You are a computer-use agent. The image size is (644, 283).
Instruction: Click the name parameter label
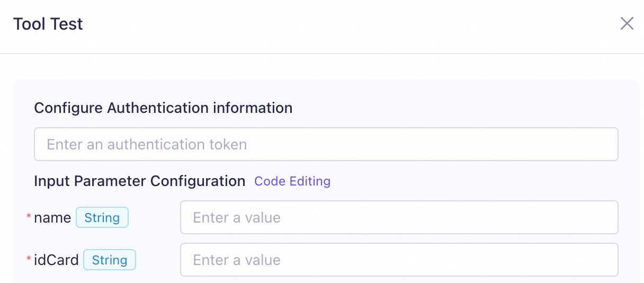click(52, 217)
